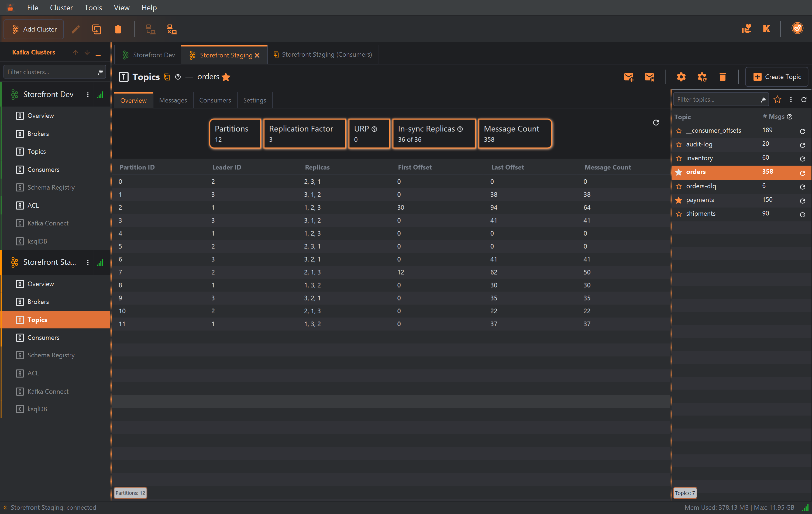812x514 pixels.
Task: Click the add message envelope icon
Action: point(629,77)
